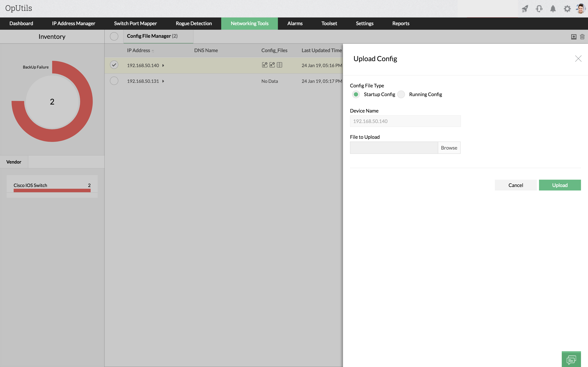Select the Startup Config radio button
Screen dimensions: 588x367
pos(356,94)
